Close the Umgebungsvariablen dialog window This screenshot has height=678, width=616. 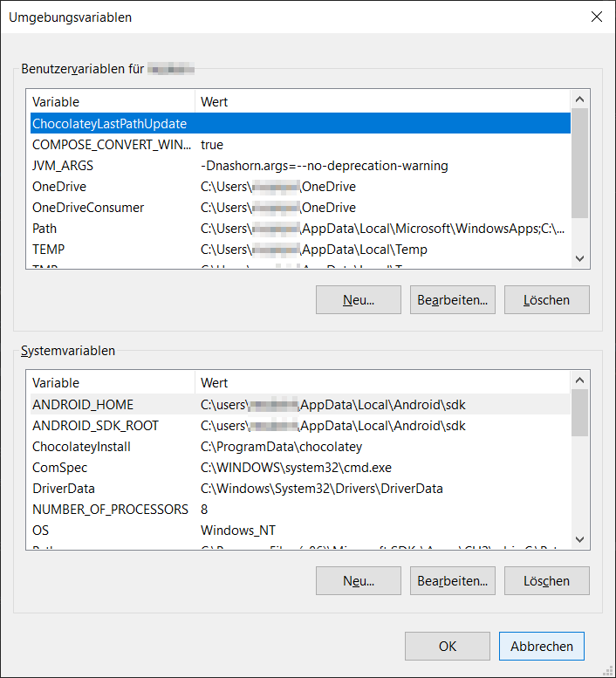point(596,17)
